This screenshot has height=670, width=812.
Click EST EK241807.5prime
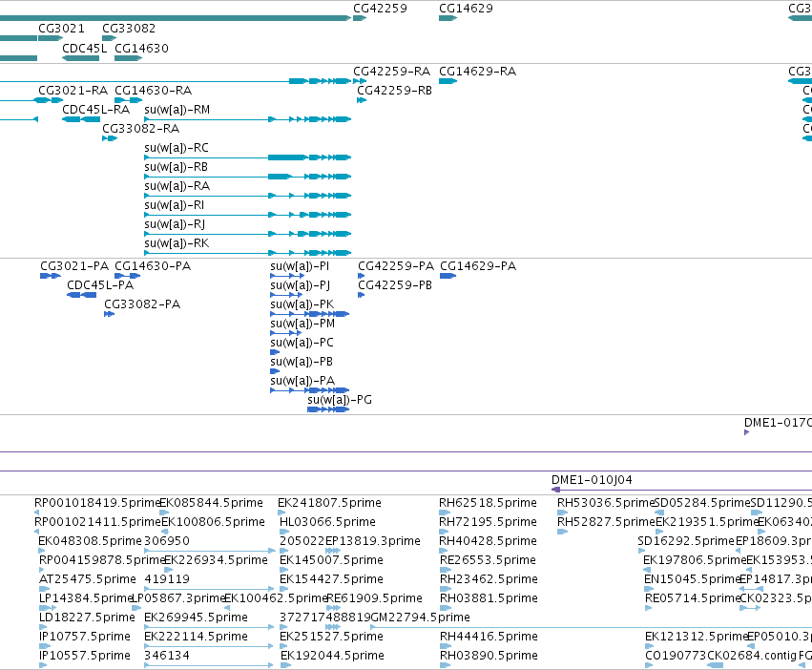pyautogui.click(x=329, y=503)
